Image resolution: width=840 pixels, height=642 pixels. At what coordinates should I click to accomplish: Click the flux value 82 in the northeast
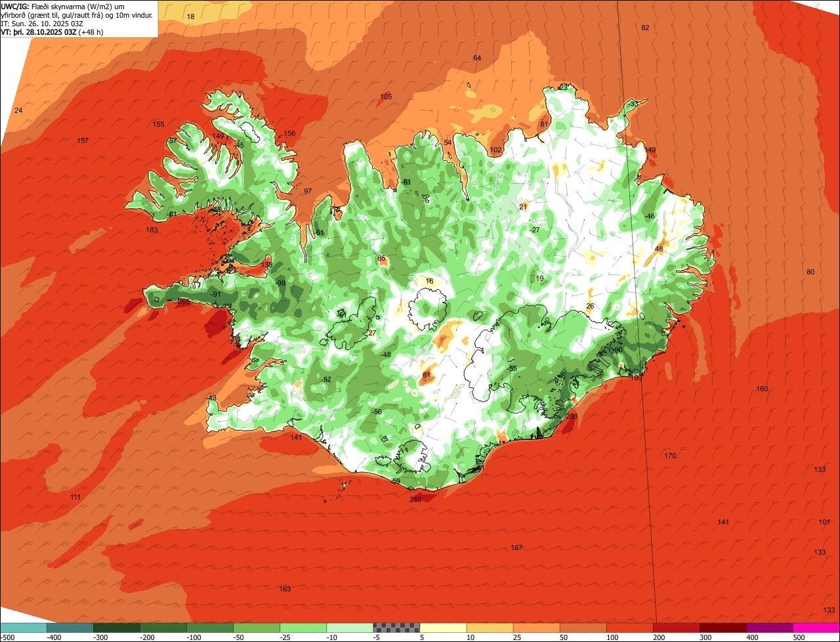[x=645, y=28]
